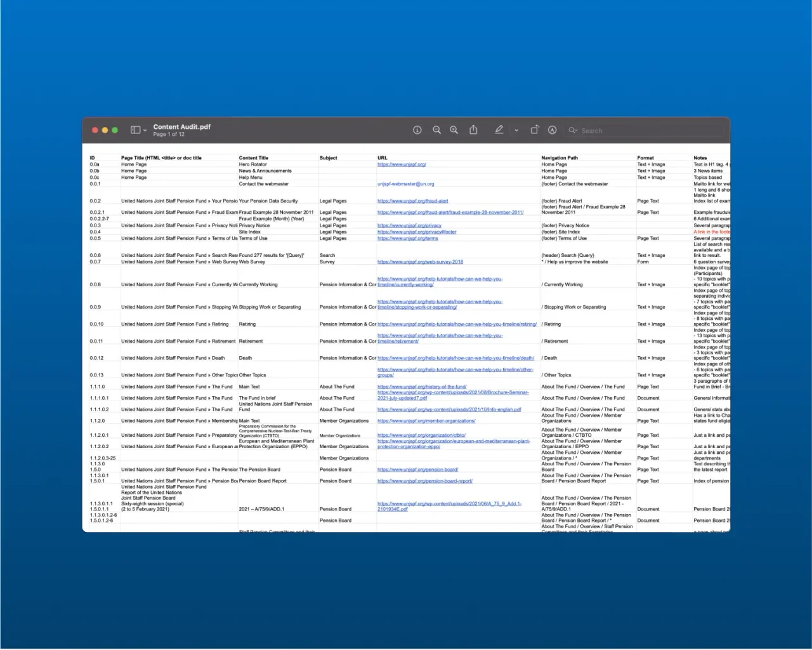The height and width of the screenshot is (650, 812).
Task: Open the privacy#footer link
Action: [x=417, y=232]
